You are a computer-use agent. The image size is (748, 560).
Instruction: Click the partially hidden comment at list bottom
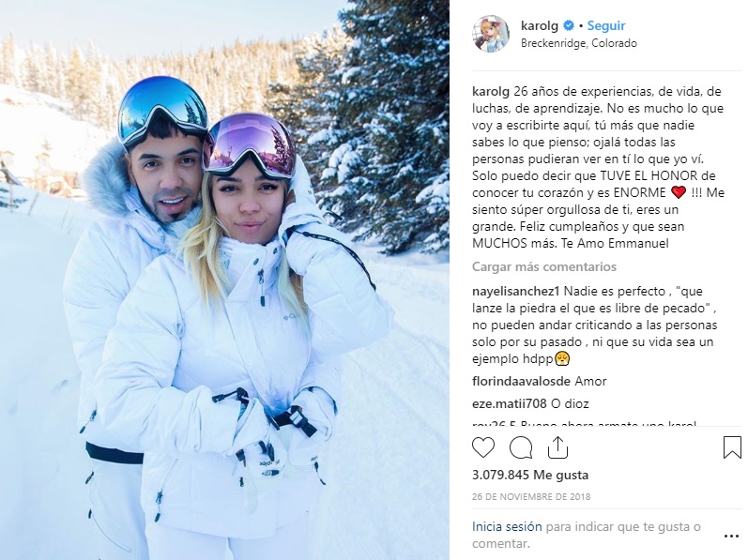[584, 423]
